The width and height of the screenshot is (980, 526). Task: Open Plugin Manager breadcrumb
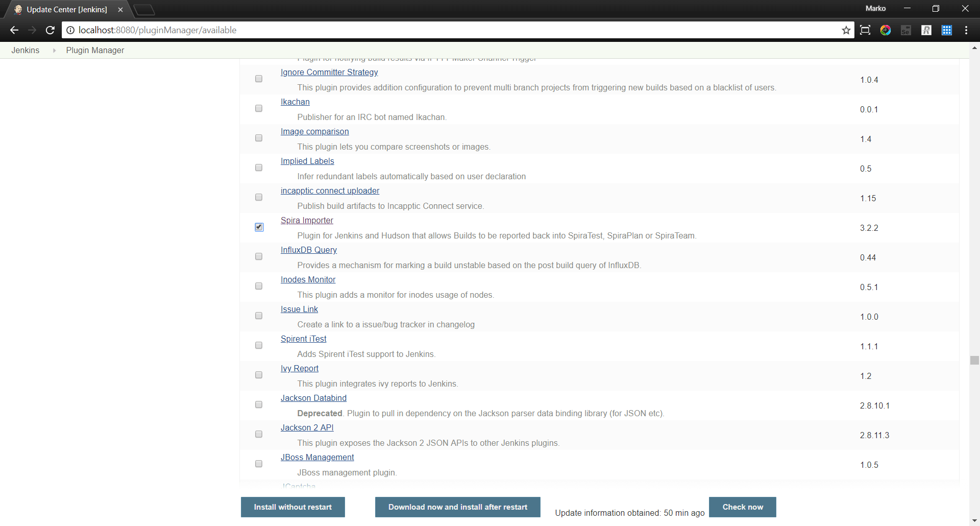point(95,50)
